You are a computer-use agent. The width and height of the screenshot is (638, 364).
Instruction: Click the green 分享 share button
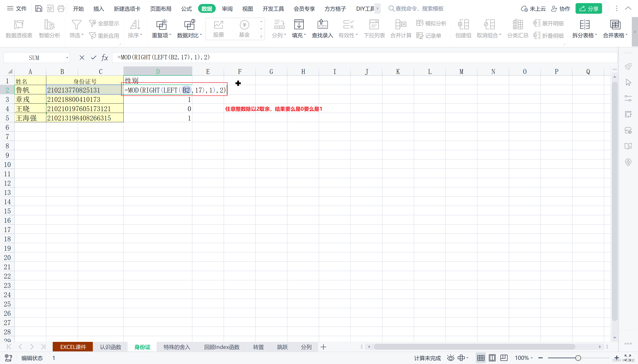pyautogui.click(x=588, y=9)
